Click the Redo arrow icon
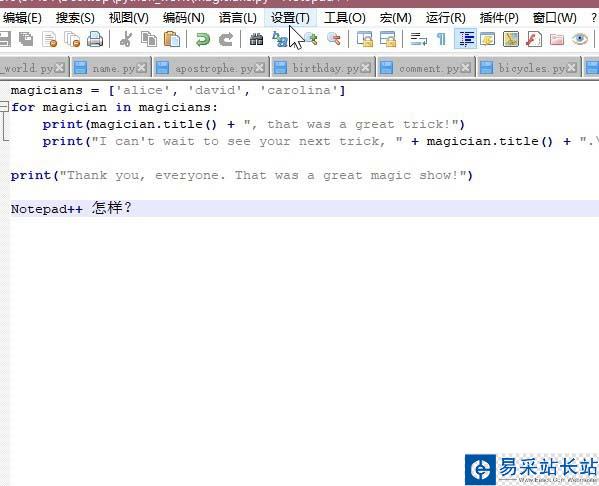The height and width of the screenshot is (486, 599). 226,39
